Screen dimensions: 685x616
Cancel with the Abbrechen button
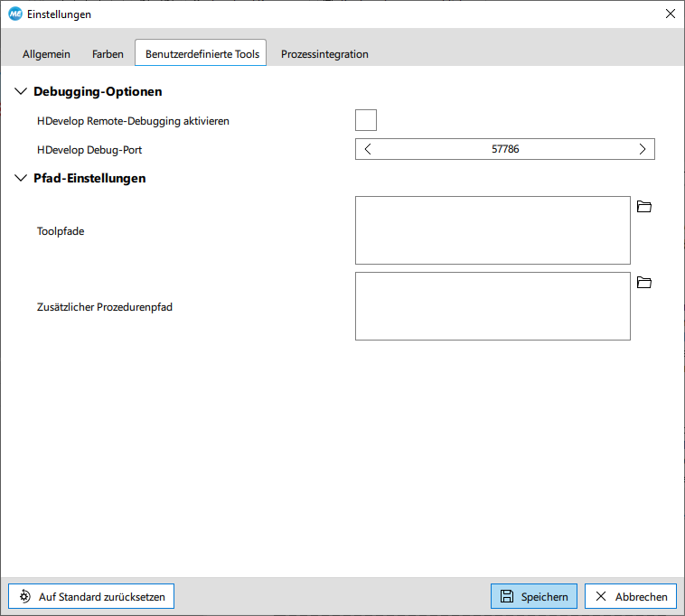(x=631, y=596)
